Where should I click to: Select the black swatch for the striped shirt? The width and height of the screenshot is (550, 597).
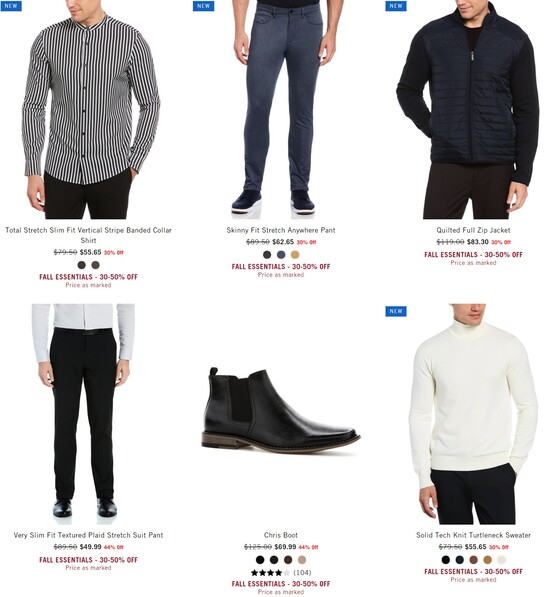[x=81, y=265]
